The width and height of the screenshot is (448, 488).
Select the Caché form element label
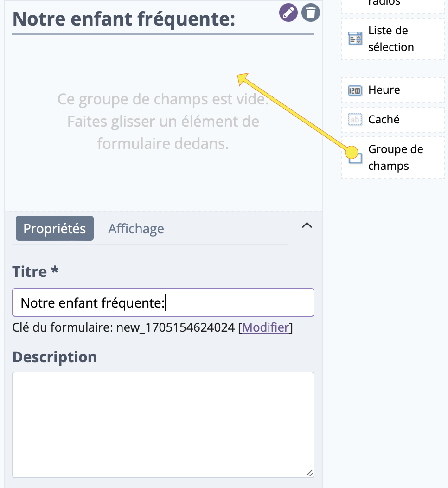[x=384, y=120]
